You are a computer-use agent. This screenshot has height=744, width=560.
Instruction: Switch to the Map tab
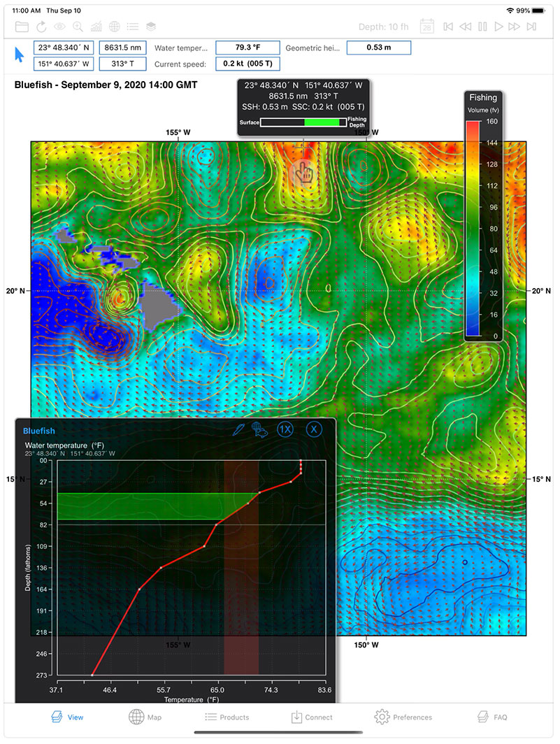(145, 717)
